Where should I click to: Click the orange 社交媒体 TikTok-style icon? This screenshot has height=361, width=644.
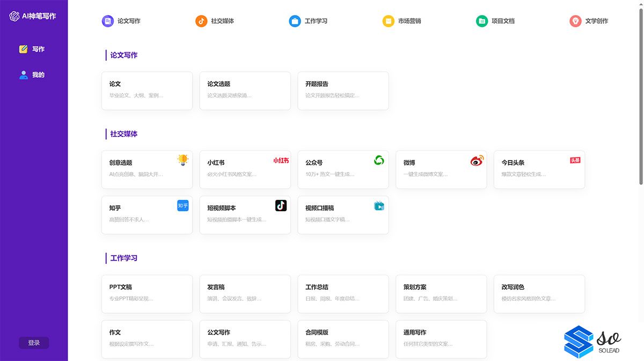tap(201, 21)
